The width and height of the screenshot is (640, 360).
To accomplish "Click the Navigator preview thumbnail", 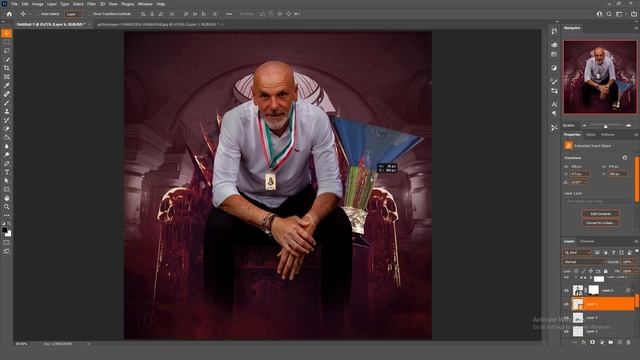I will 600,77.
